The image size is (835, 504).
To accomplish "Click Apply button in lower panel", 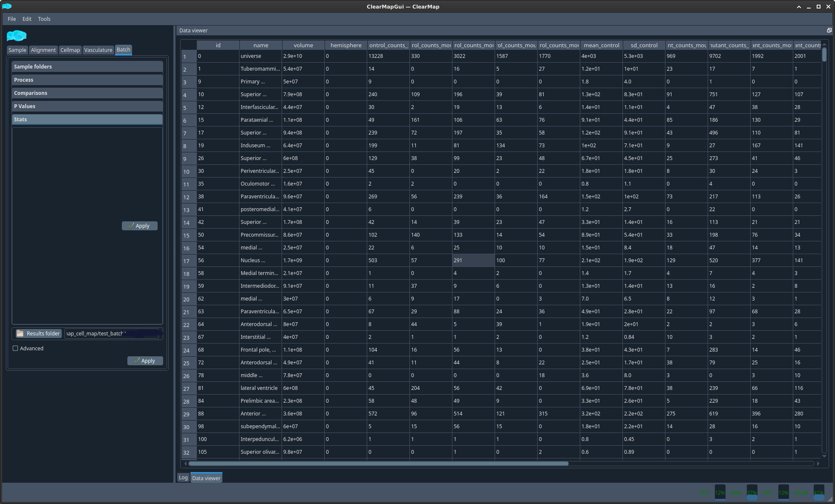I will click(x=145, y=361).
